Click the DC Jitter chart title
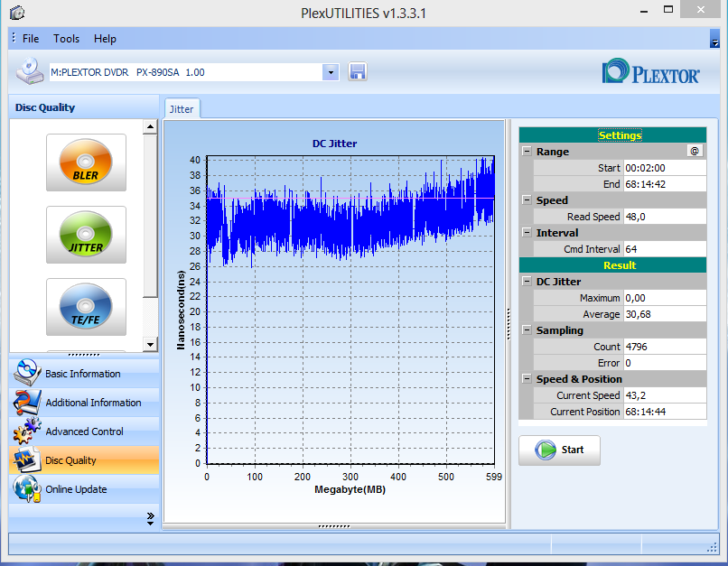This screenshot has width=728, height=566. (335, 144)
